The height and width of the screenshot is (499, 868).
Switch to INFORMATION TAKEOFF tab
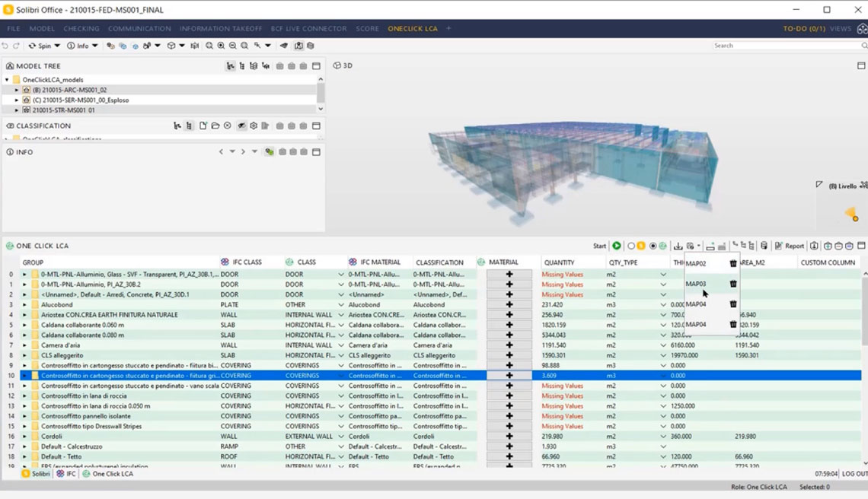tap(221, 28)
